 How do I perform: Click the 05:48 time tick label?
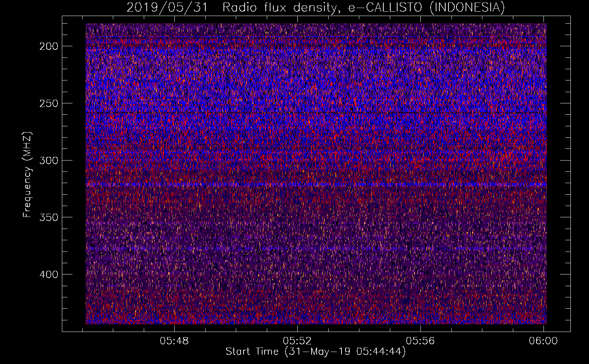coord(174,341)
